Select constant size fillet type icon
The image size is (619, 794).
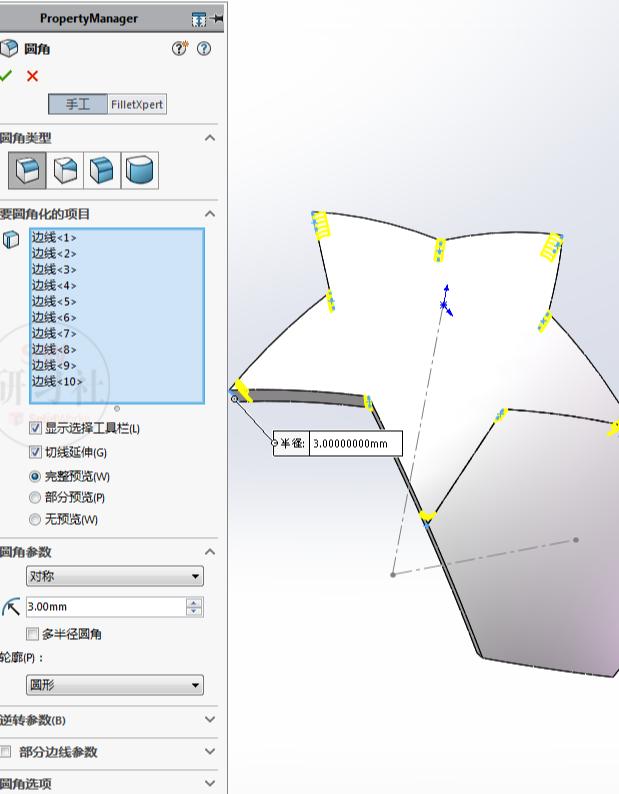(27, 170)
